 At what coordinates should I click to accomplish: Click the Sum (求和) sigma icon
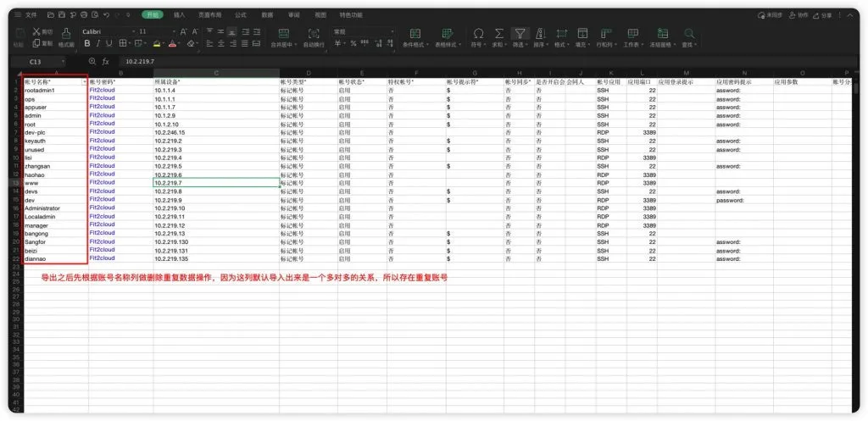[498, 33]
